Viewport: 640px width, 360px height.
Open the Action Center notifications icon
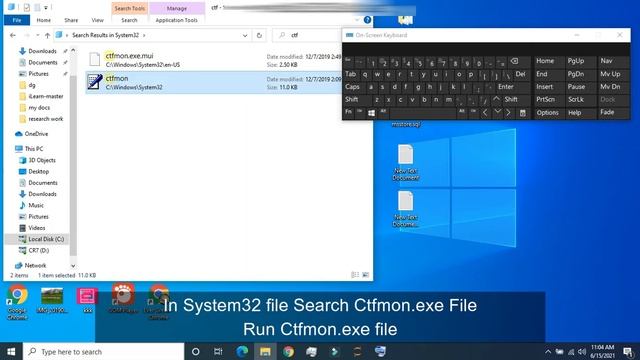(629, 351)
